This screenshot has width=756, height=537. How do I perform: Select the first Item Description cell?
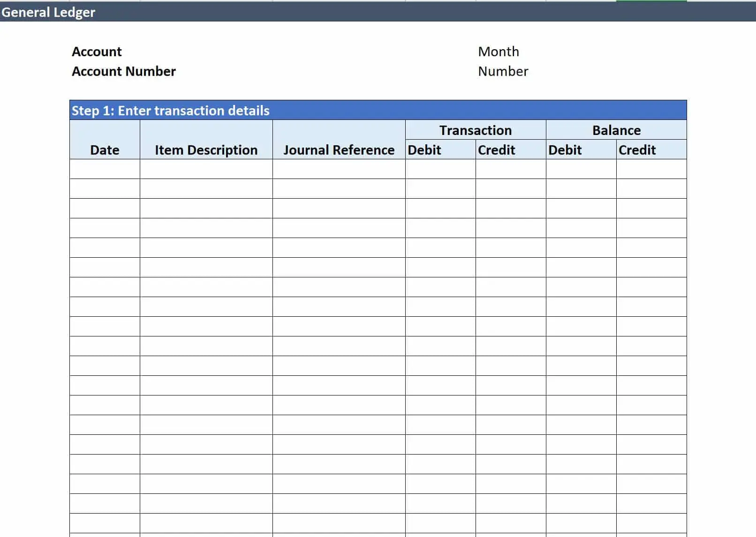(x=205, y=170)
